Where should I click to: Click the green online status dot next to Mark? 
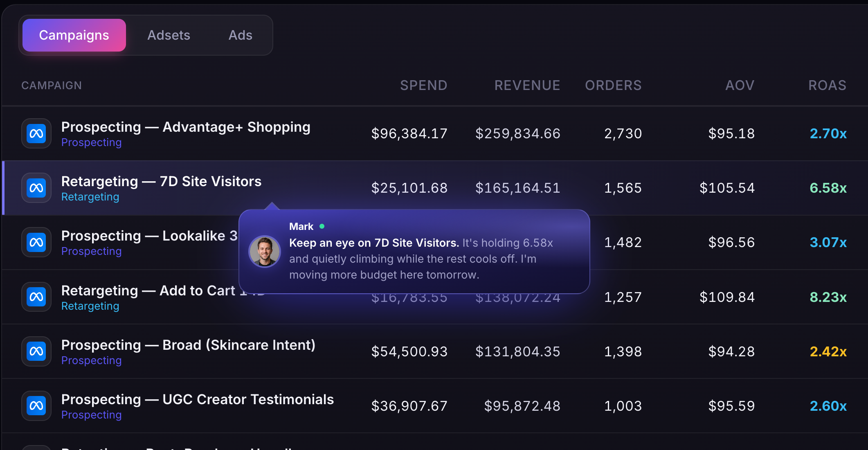[x=322, y=226]
